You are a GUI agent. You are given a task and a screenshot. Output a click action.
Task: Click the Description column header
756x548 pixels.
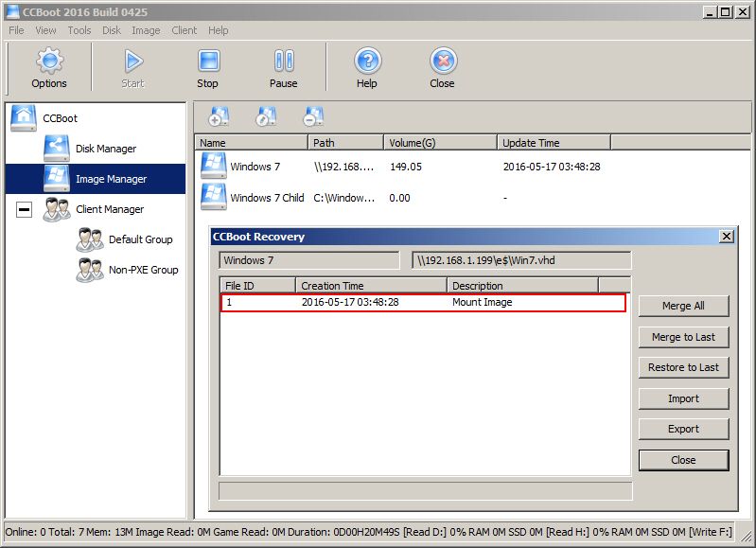pyautogui.click(x=522, y=286)
